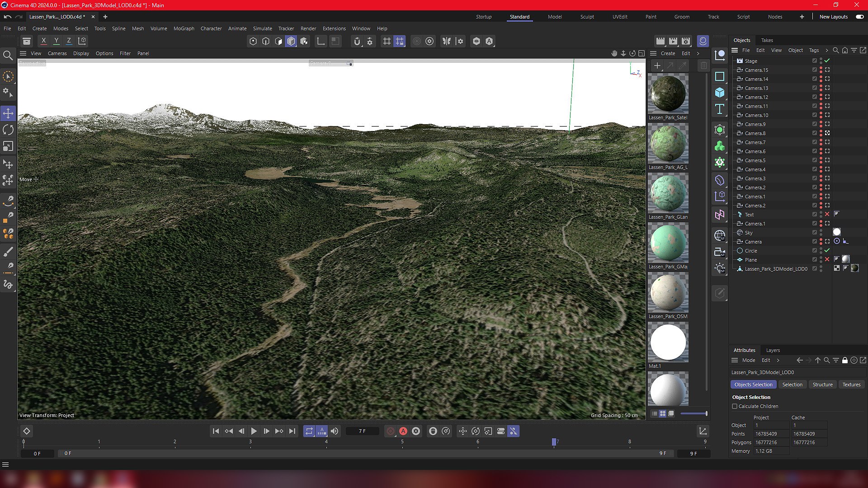Switch to Layers tab
Viewport: 868px width, 488px height.
[x=773, y=350]
